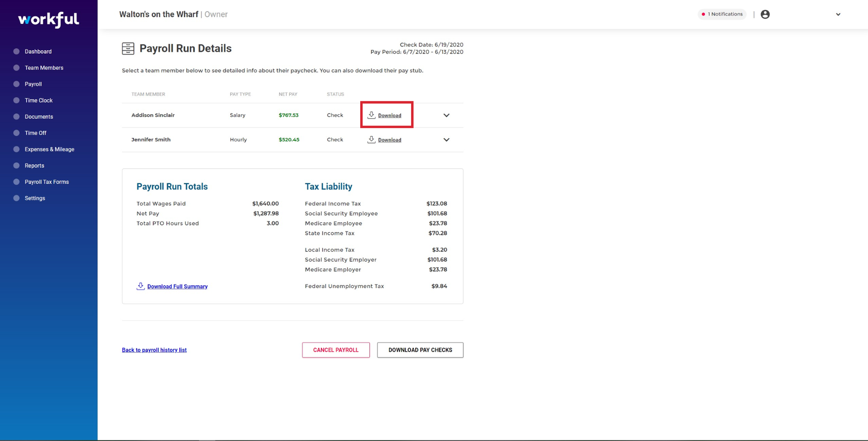Select the Addison Sinclair name

pyautogui.click(x=153, y=115)
